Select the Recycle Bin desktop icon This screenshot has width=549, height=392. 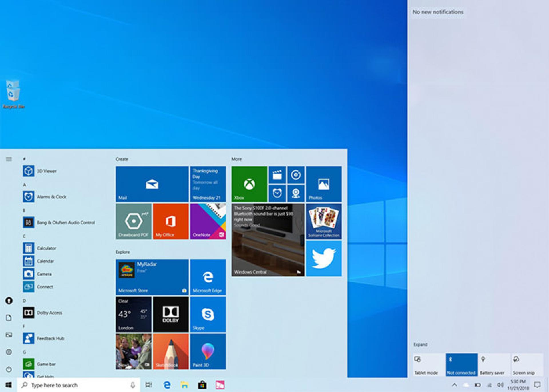[13, 94]
